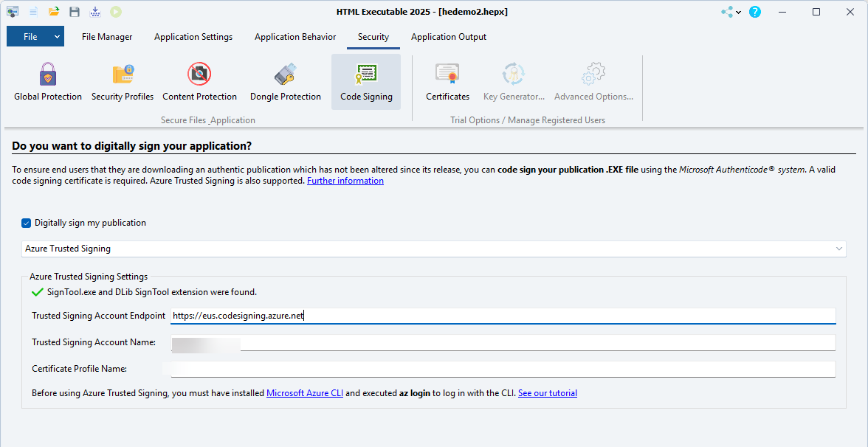Save the hedemo2 project
The image size is (868, 447).
pos(74,11)
